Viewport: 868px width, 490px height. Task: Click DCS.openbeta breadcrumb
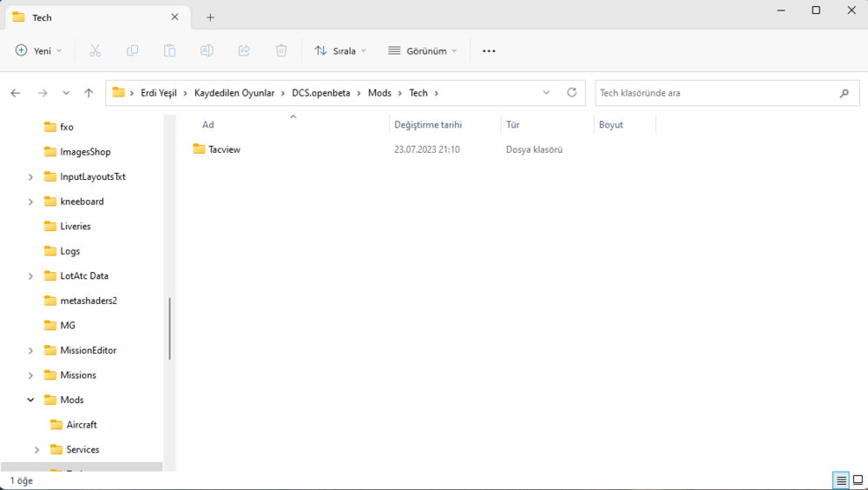tap(321, 93)
